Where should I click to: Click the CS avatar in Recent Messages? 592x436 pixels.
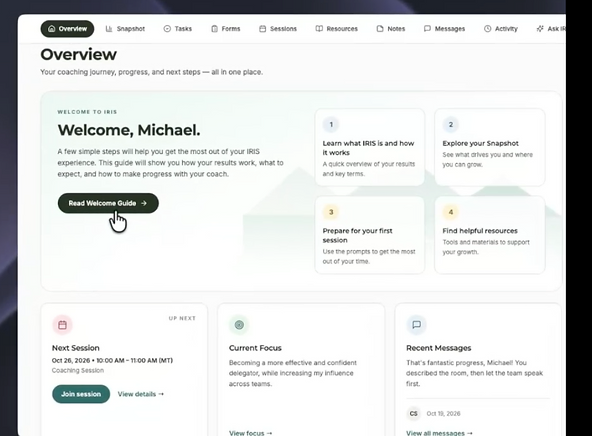tap(413, 414)
